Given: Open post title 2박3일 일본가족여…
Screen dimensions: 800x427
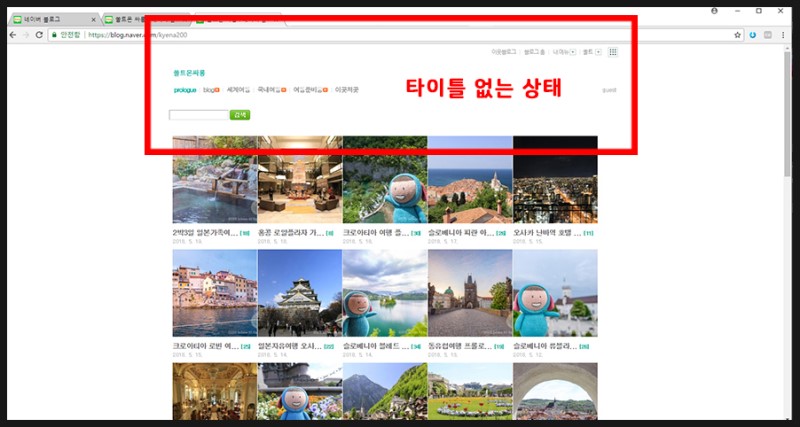Looking at the screenshot, I should [x=205, y=233].
